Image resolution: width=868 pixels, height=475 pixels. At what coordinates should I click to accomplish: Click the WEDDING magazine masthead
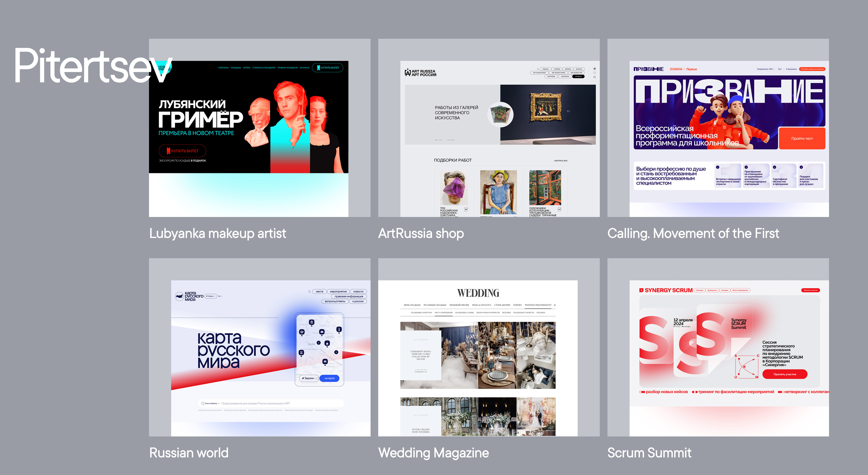click(478, 293)
